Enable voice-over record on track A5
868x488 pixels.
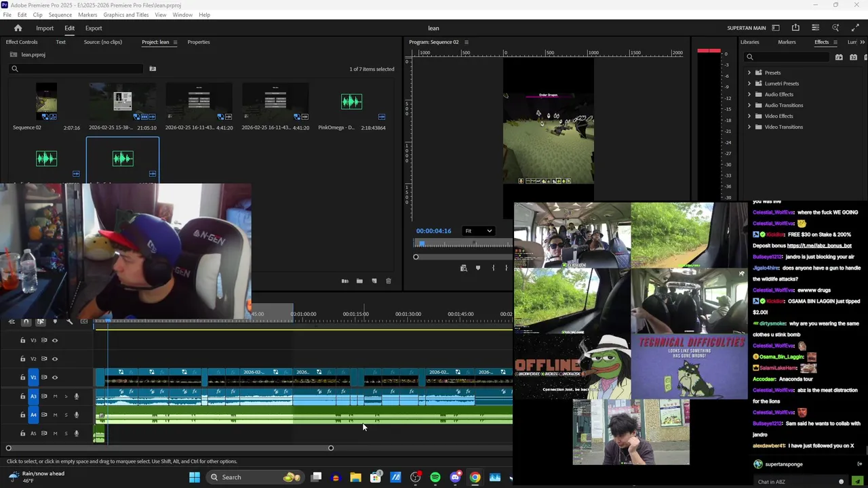tap(77, 434)
